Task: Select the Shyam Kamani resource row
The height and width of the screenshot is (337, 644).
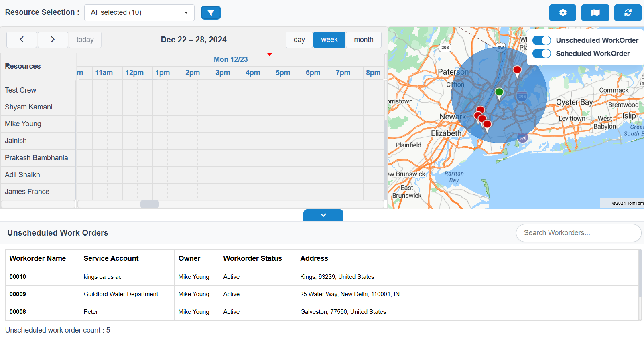Action: point(38,107)
